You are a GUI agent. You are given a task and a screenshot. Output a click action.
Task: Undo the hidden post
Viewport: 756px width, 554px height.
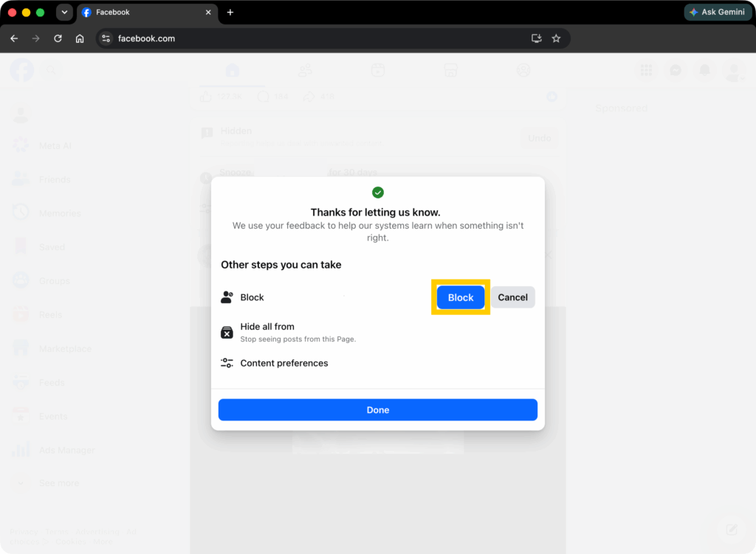tap(539, 138)
